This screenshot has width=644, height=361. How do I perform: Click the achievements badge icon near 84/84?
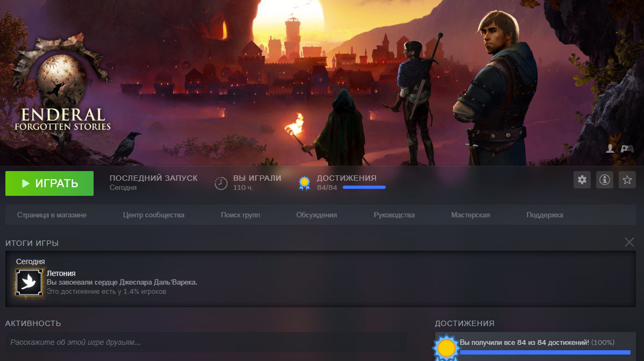[305, 183]
